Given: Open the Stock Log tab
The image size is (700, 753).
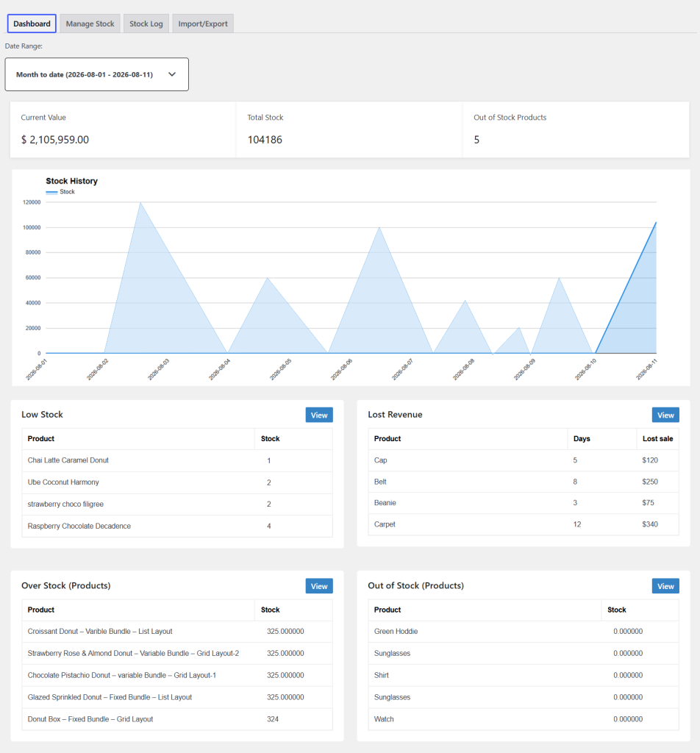Looking at the screenshot, I should [x=146, y=24].
